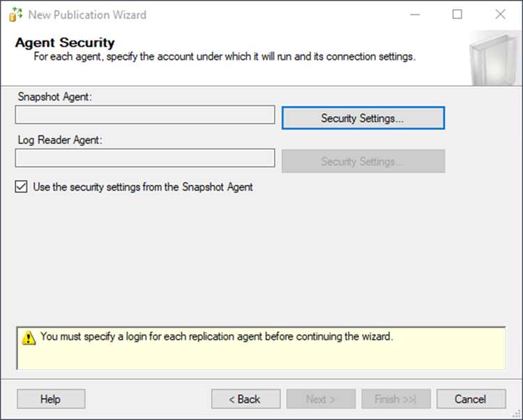Click the 'Use the security settings' checkbox label text

tap(143, 187)
